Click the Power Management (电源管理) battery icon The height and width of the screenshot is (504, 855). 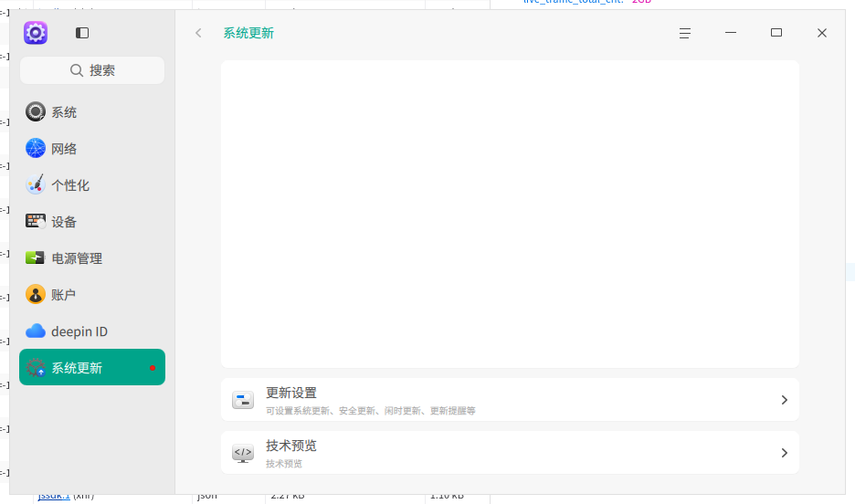36,258
